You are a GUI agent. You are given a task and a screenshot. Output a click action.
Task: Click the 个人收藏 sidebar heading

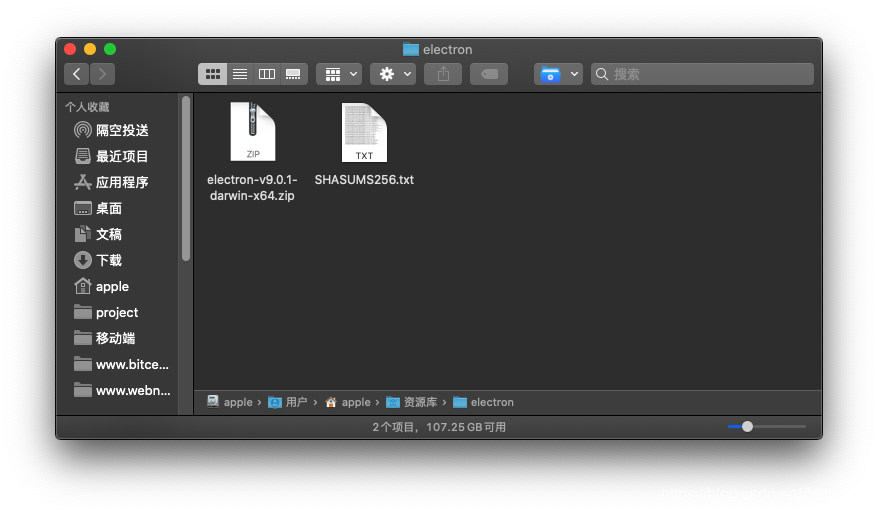87,107
